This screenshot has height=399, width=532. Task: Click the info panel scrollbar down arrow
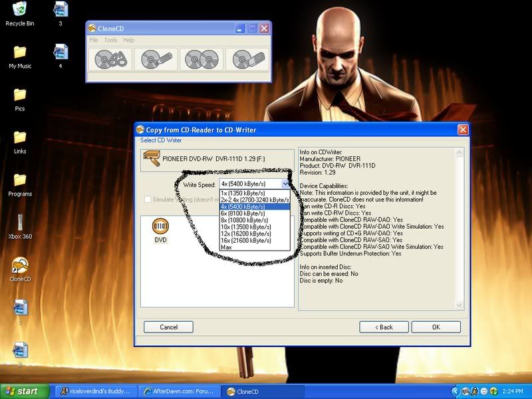point(459,305)
